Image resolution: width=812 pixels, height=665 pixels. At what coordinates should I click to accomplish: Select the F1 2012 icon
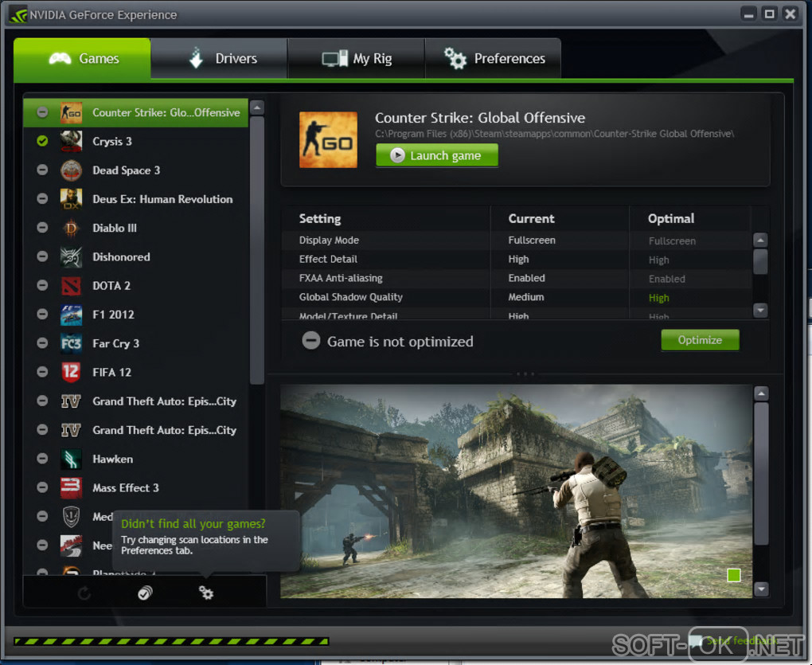tap(72, 315)
